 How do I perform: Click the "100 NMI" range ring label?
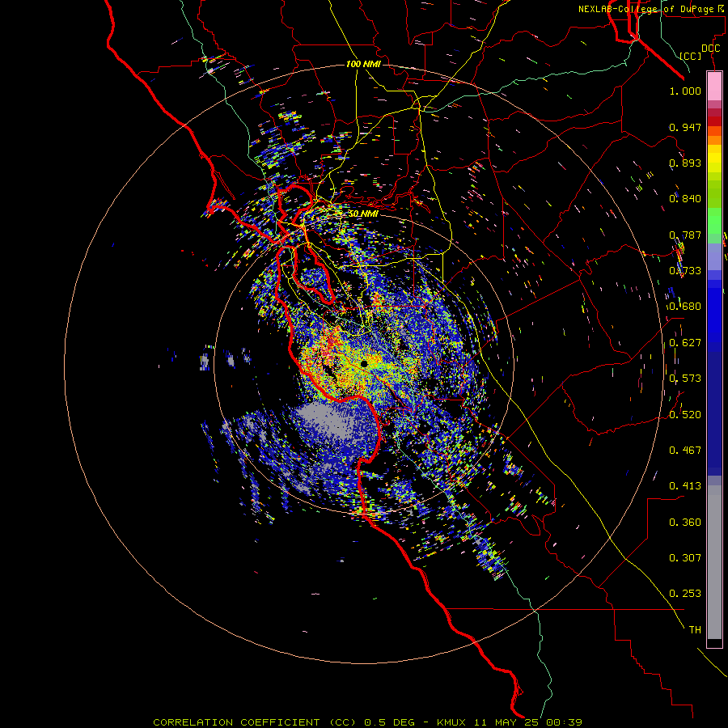363,64
